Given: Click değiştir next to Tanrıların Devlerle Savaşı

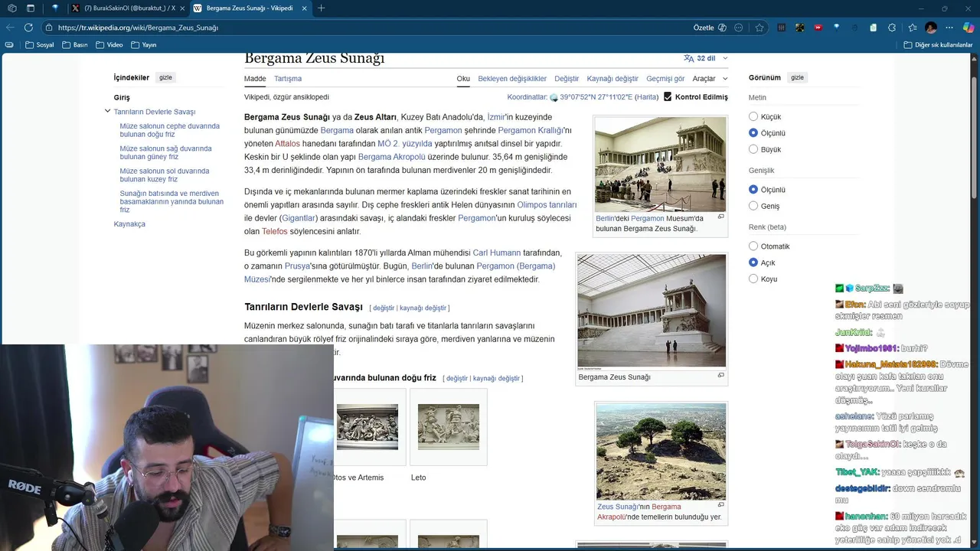Looking at the screenshot, I should click(x=384, y=308).
